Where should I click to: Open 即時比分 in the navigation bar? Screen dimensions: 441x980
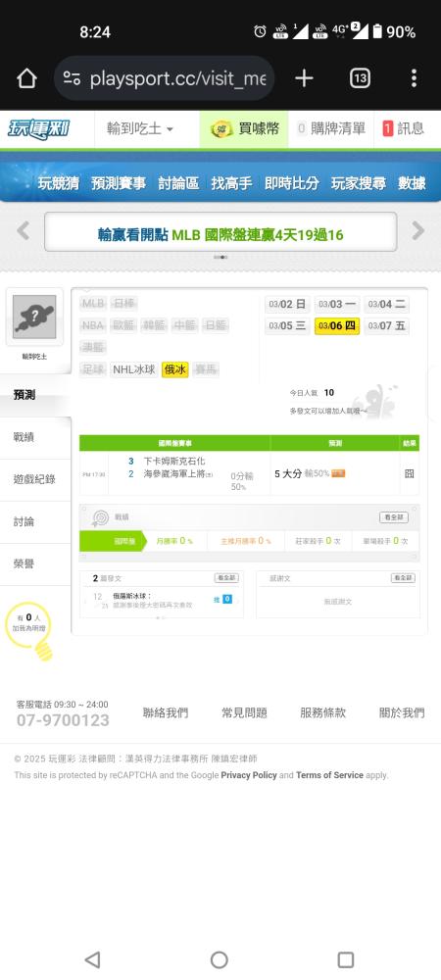click(x=292, y=183)
